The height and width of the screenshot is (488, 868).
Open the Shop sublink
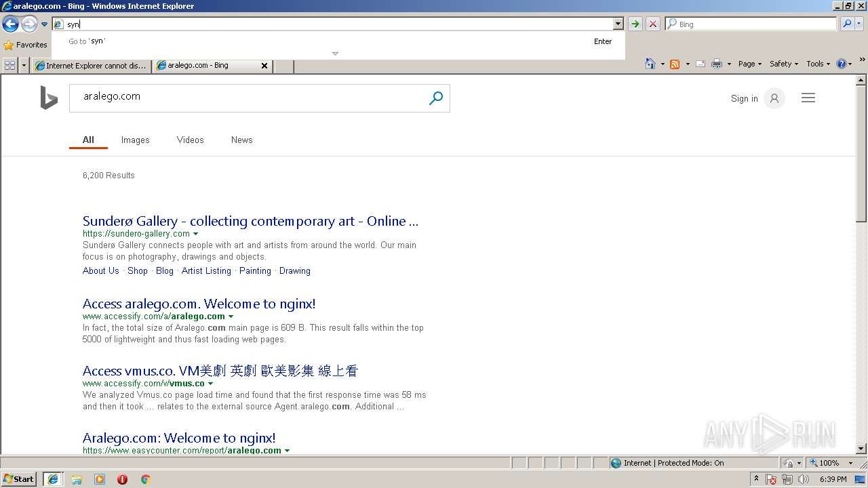[x=138, y=270]
